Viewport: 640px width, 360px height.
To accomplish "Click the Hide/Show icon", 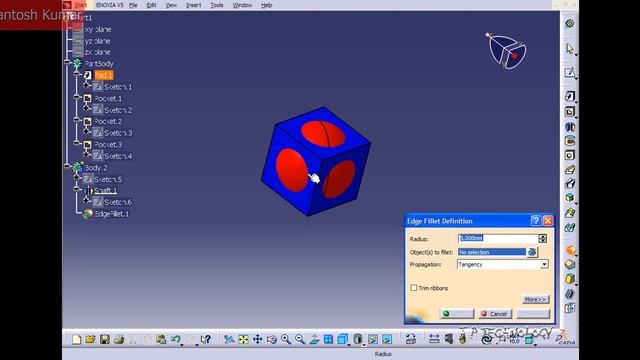I will coord(373,339).
